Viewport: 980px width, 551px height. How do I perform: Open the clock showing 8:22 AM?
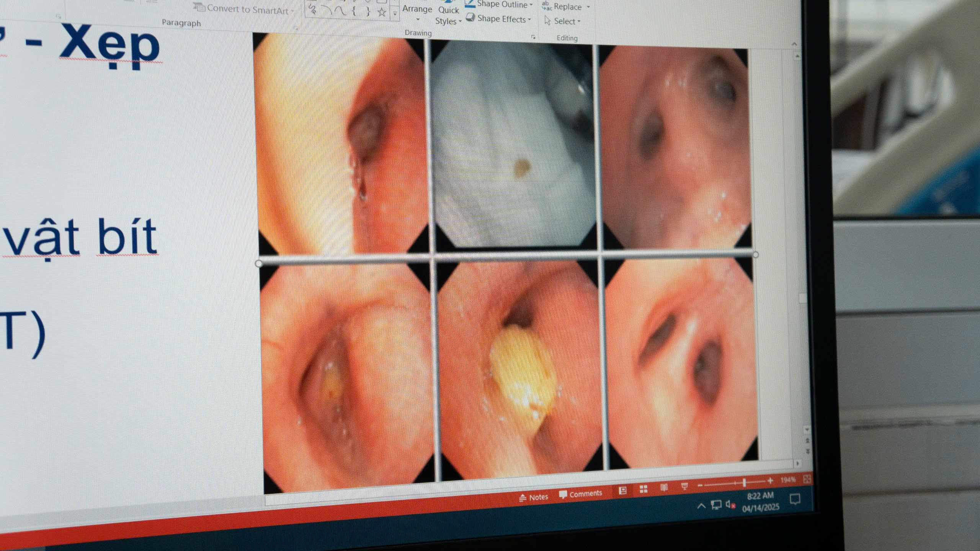(761, 502)
